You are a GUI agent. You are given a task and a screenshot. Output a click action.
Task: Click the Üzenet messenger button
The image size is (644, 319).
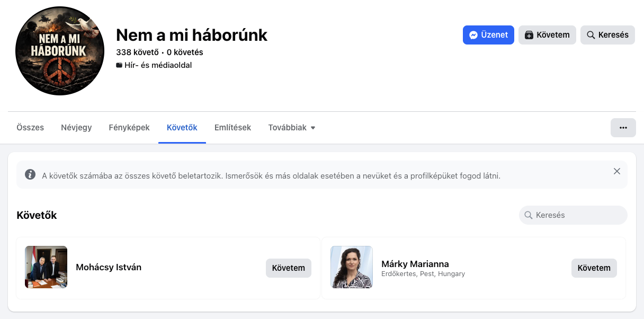point(488,35)
